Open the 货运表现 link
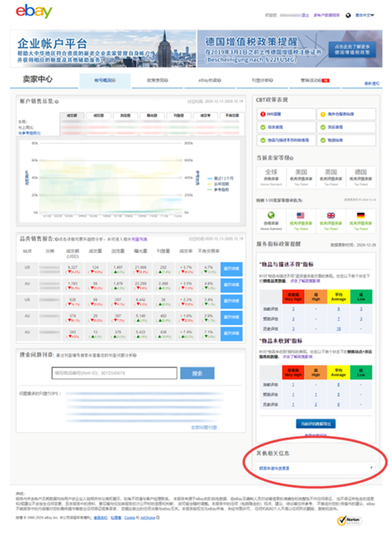The image size is (392, 538). (x=335, y=127)
